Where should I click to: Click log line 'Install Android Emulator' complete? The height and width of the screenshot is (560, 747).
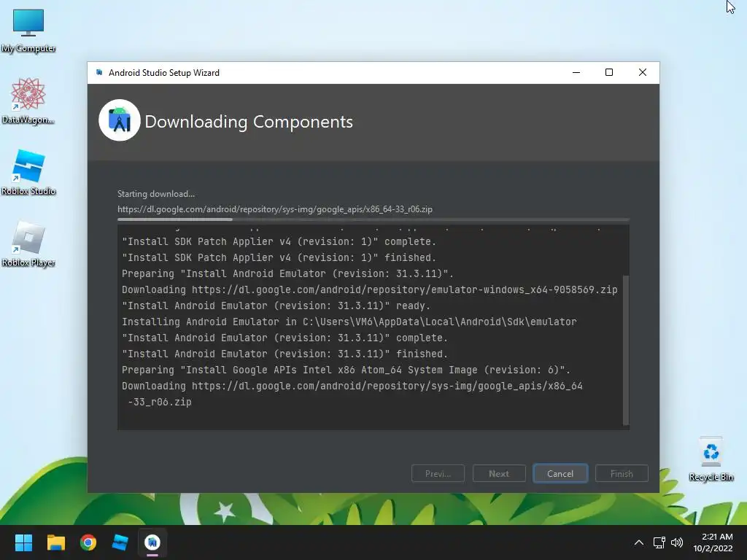[285, 338]
